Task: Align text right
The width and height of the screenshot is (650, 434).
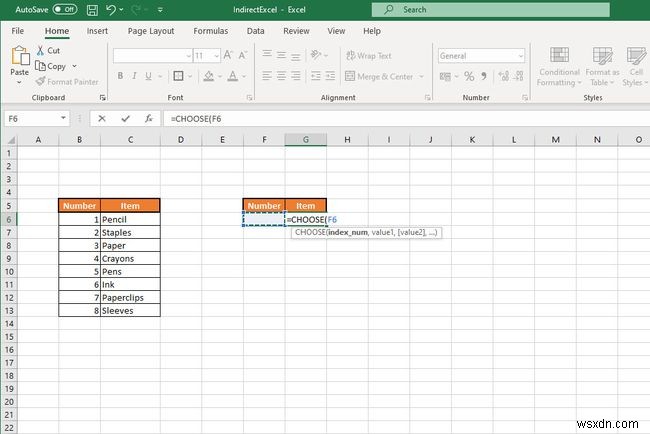Action: pos(296,76)
